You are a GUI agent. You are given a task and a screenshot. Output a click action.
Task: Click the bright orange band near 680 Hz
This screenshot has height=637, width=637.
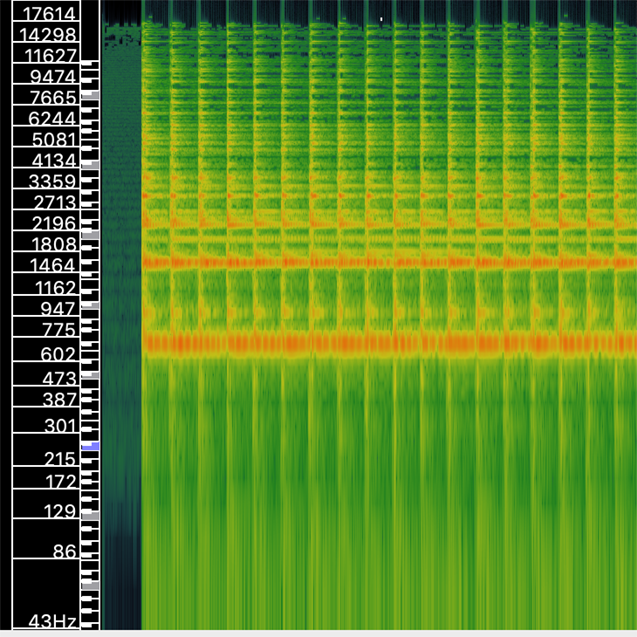pos(388,343)
